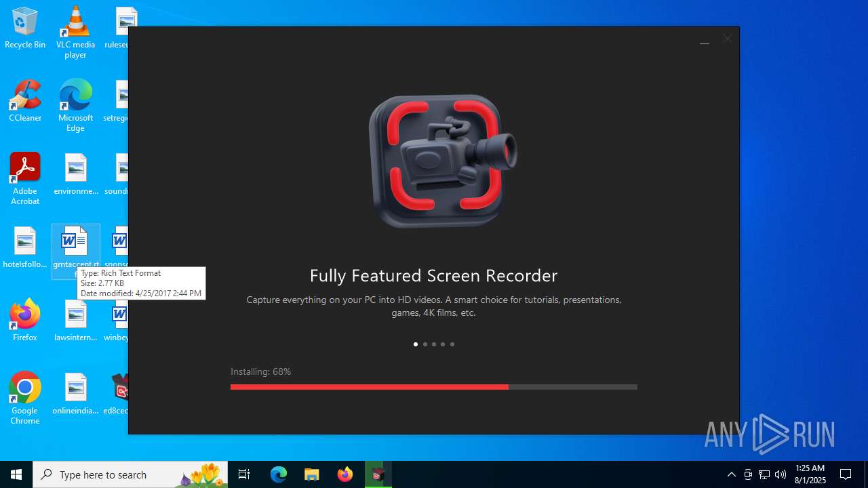Open the Recycle Bin desktop icon

pyautogui.click(x=25, y=28)
